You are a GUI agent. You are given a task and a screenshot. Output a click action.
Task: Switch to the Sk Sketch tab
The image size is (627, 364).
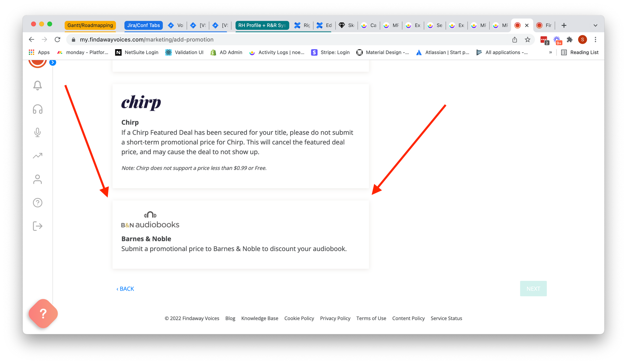coord(347,25)
